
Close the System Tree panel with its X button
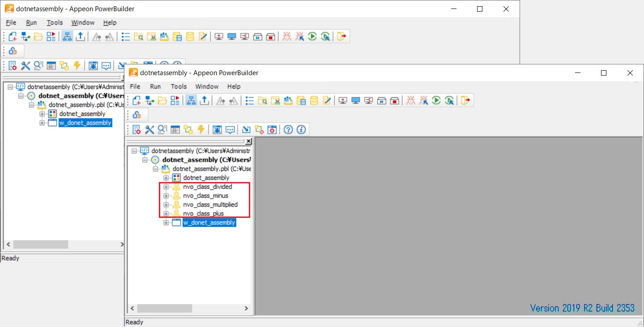pyautogui.click(x=249, y=141)
